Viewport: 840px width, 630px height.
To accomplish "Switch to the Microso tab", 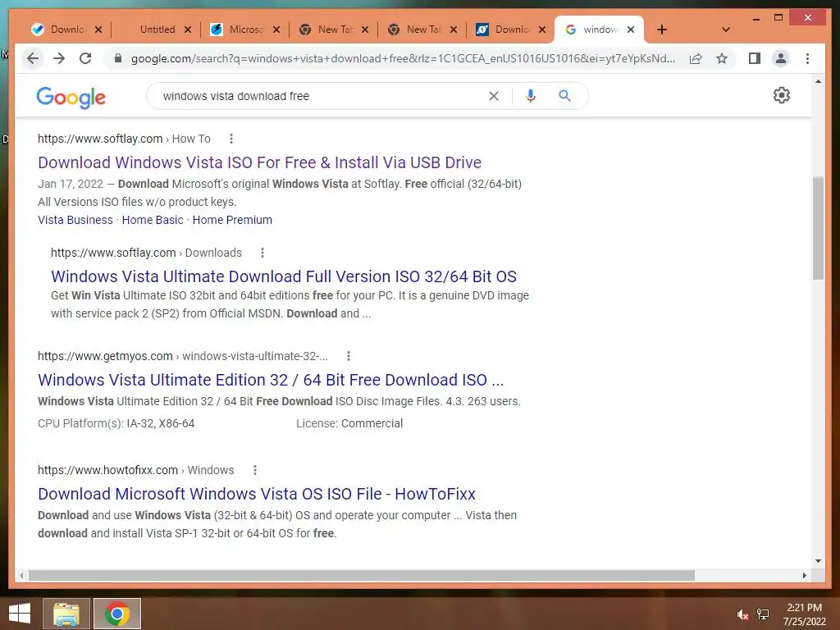I will pos(244,30).
